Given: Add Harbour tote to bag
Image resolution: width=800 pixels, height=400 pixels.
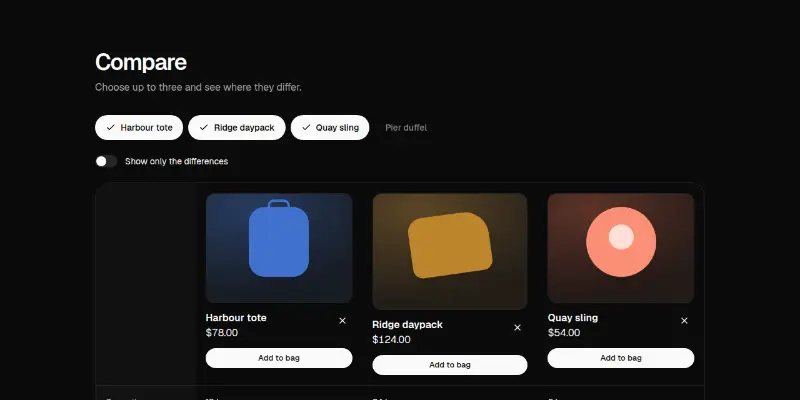Looking at the screenshot, I should click(279, 358).
